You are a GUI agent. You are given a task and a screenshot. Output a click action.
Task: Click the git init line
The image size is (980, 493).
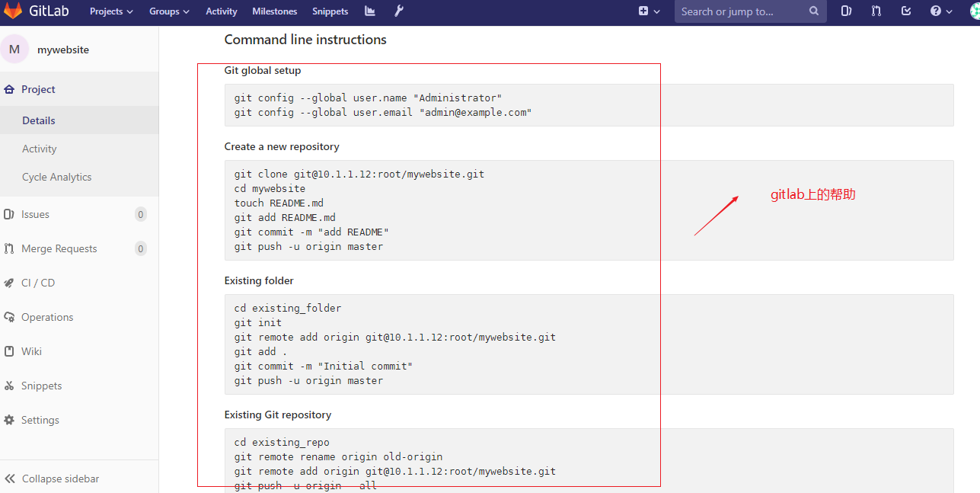point(258,323)
